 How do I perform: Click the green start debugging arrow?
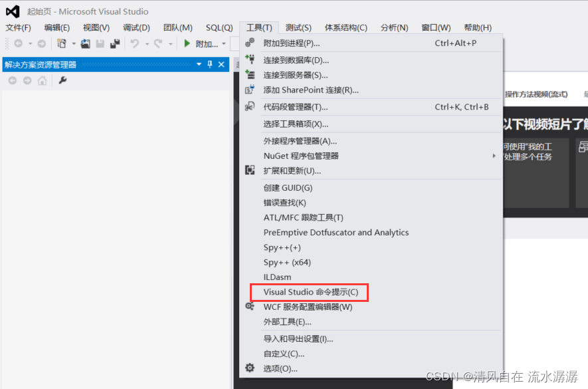tap(187, 44)
